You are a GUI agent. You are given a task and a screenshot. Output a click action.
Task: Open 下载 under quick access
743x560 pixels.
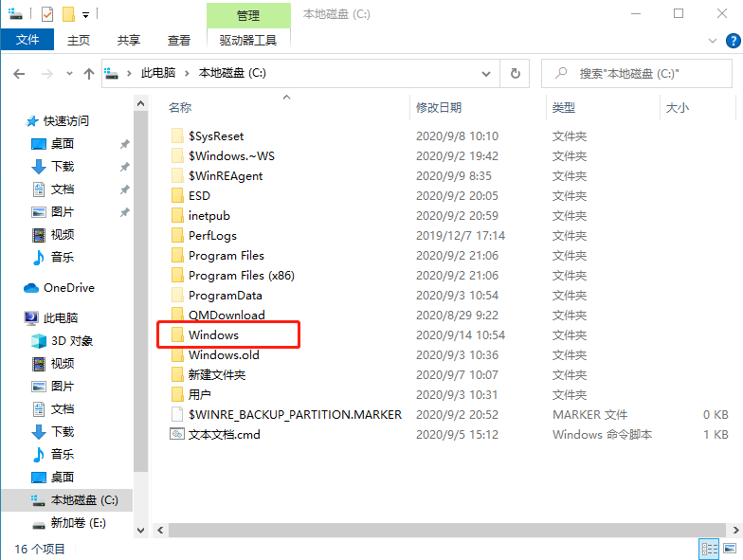point(63,167)
